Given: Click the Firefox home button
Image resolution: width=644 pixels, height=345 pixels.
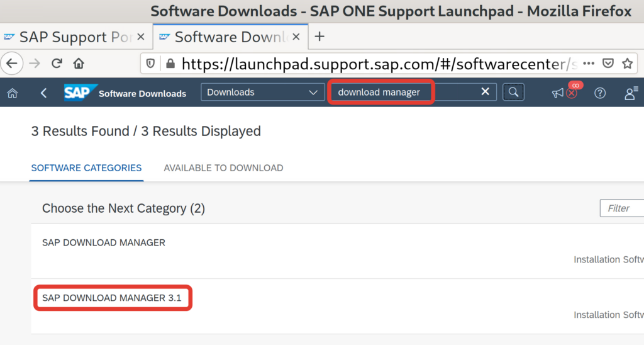Looking at the screenshot, I should click(x=79, y=63).
